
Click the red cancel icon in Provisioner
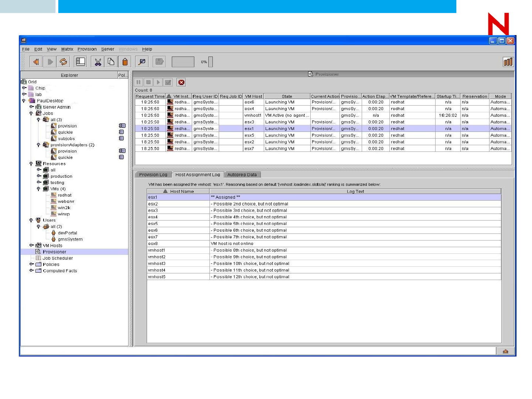tap(181, 82)
